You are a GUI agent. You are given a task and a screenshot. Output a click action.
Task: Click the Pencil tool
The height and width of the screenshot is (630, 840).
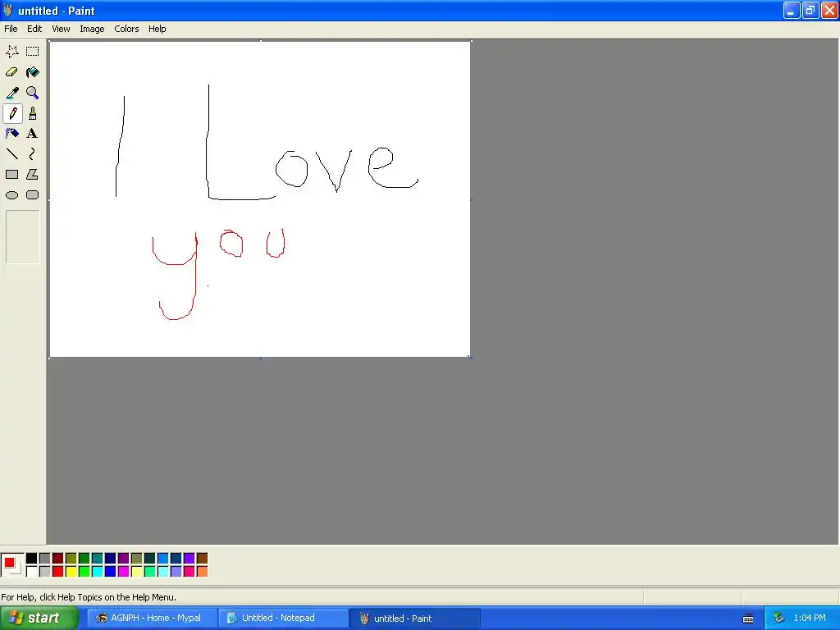click(x=11, y=113)
